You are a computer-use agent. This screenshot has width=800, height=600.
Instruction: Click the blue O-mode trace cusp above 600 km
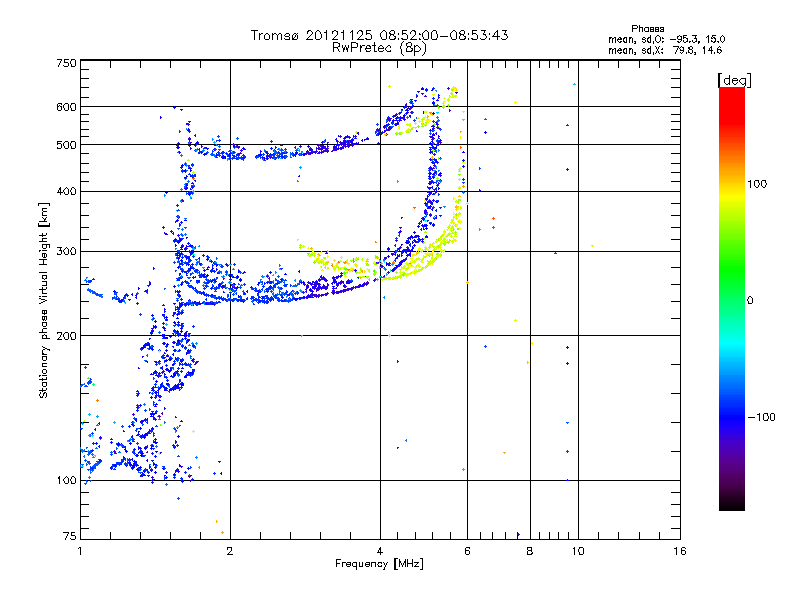pos(426,92)
